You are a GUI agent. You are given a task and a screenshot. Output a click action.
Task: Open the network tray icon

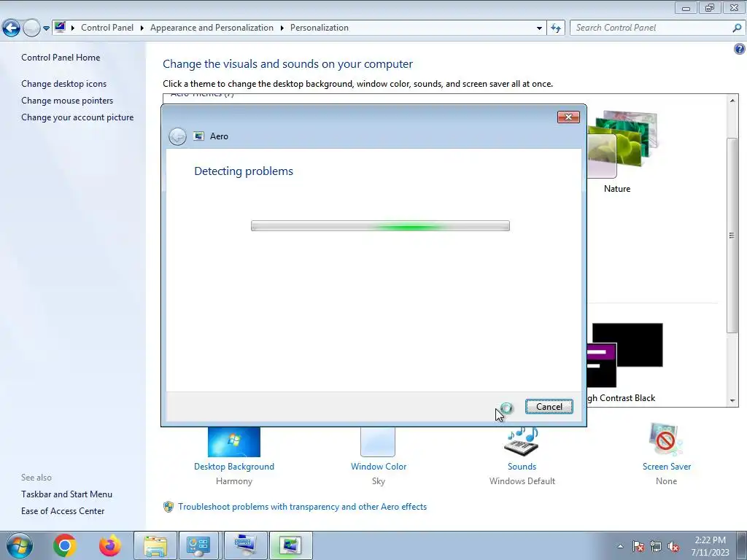tap(656, 546)
